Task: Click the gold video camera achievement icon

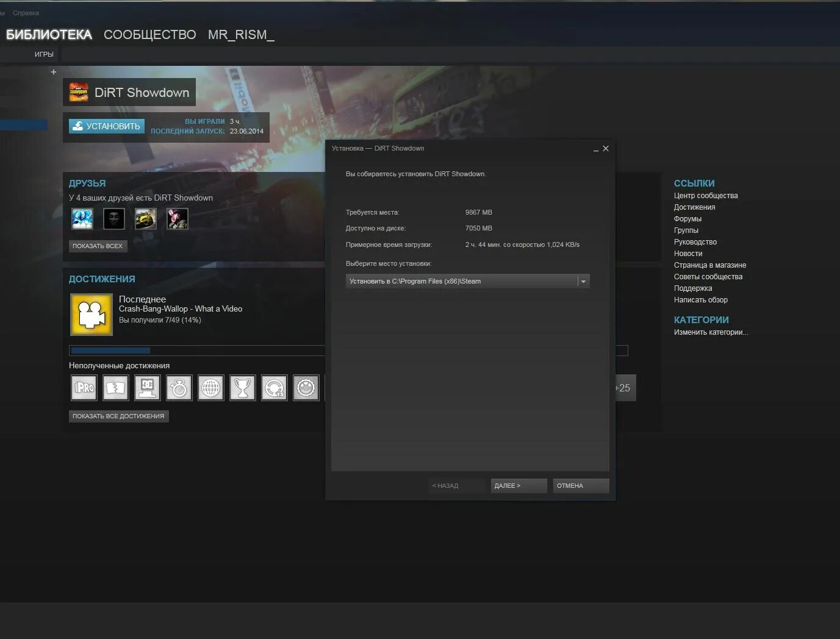Action: coord(92,315)
